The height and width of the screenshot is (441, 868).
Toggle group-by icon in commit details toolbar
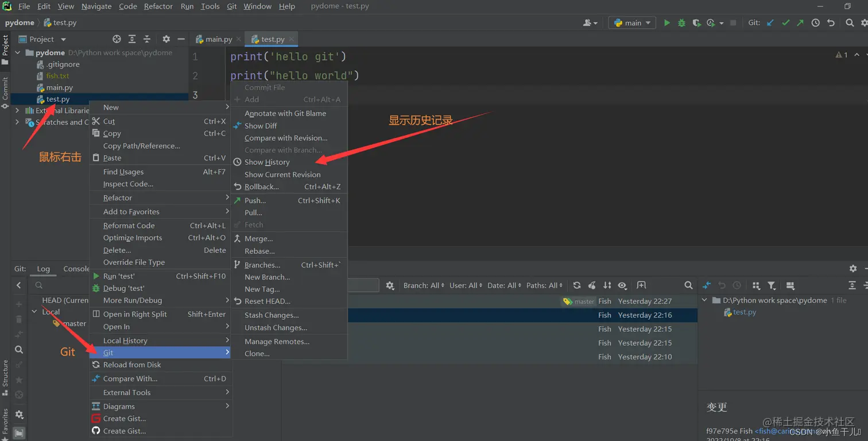756,285
